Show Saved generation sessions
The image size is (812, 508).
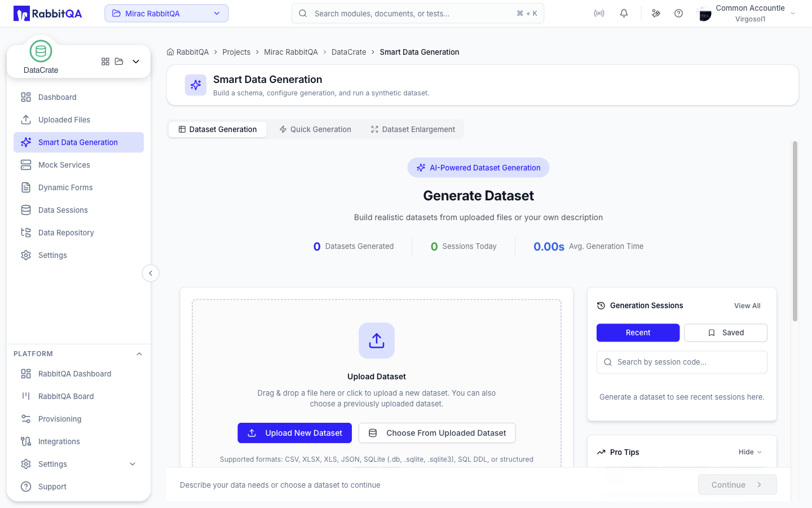(x=726, y=332)
